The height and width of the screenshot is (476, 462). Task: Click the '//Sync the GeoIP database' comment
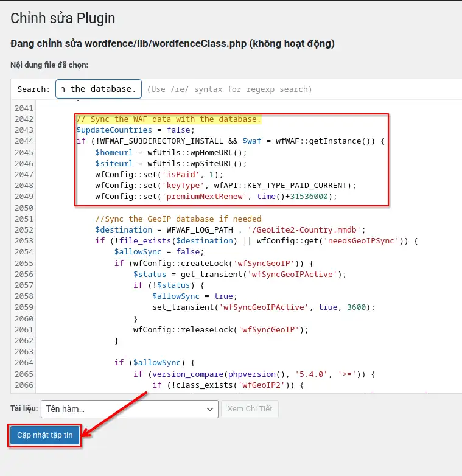178,219
